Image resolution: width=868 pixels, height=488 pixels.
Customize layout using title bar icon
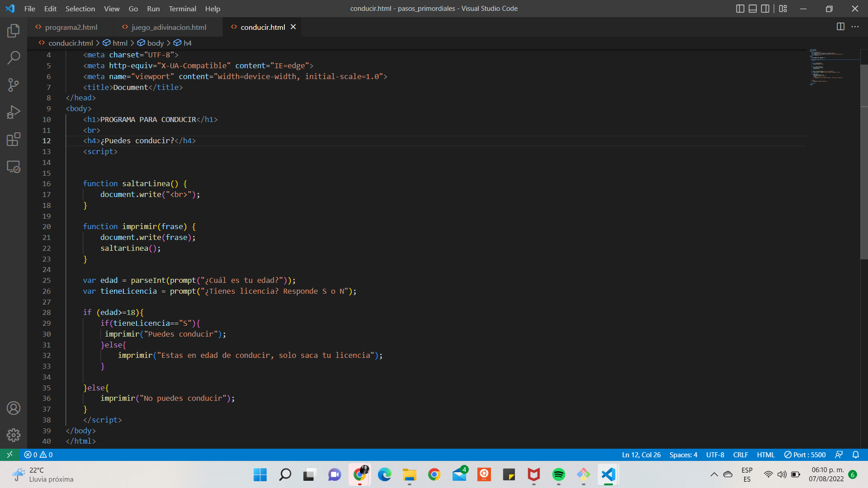783,9
